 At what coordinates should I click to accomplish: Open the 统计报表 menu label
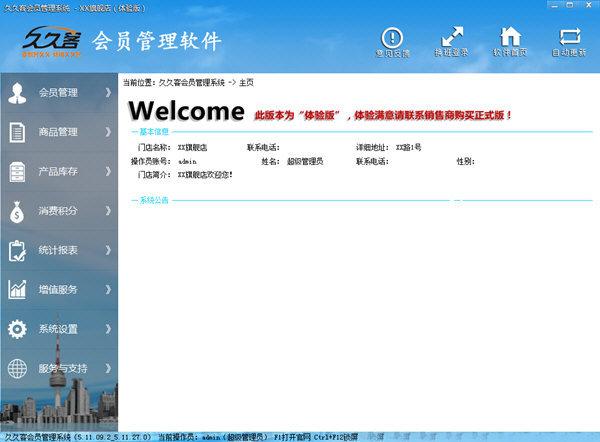(x=58, y=250)
